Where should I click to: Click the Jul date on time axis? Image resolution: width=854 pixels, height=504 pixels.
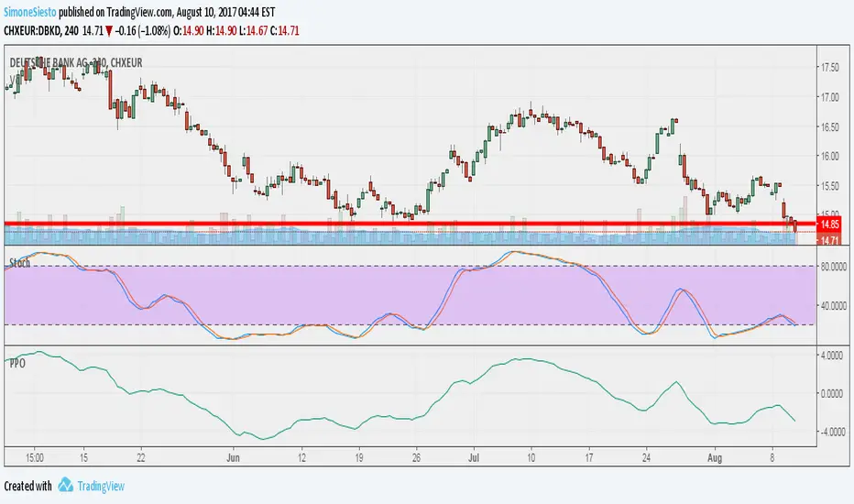474,457
